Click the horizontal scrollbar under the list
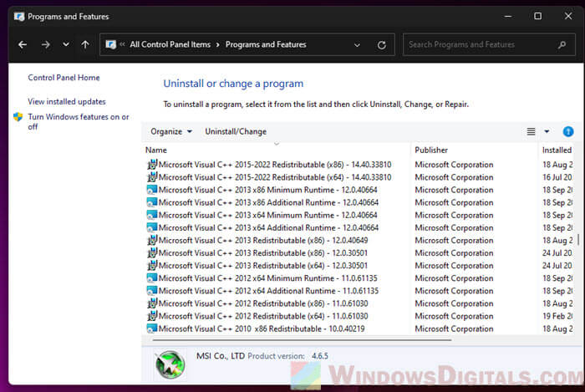This screenshot has height=392, width=585. pos(302,340)
